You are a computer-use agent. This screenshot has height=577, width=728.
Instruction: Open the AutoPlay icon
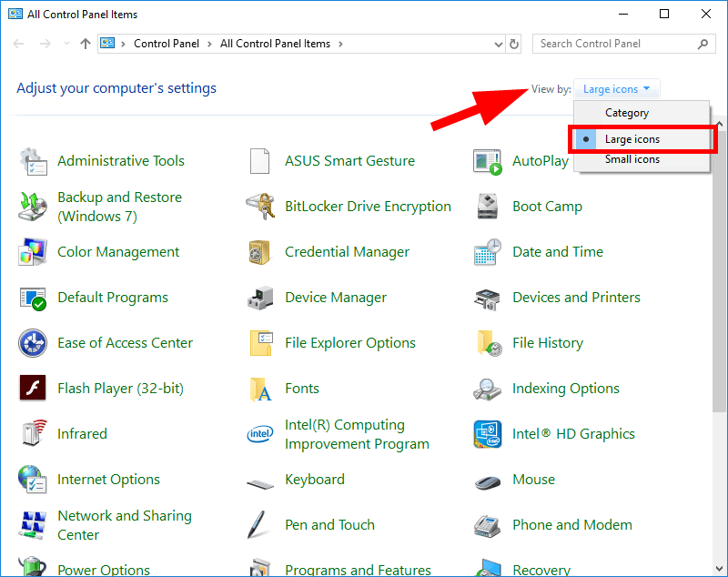[488, 161]
